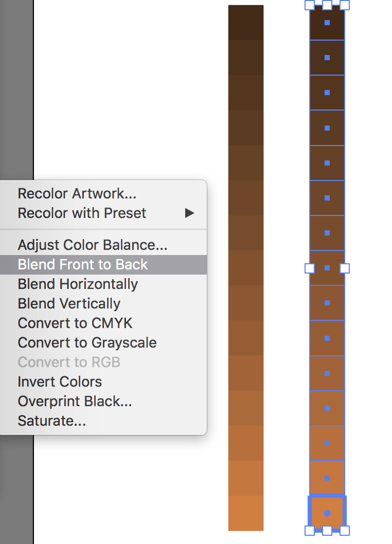Select Blend Front to Back
Viewport: 392px width, 544px height.
82,264
